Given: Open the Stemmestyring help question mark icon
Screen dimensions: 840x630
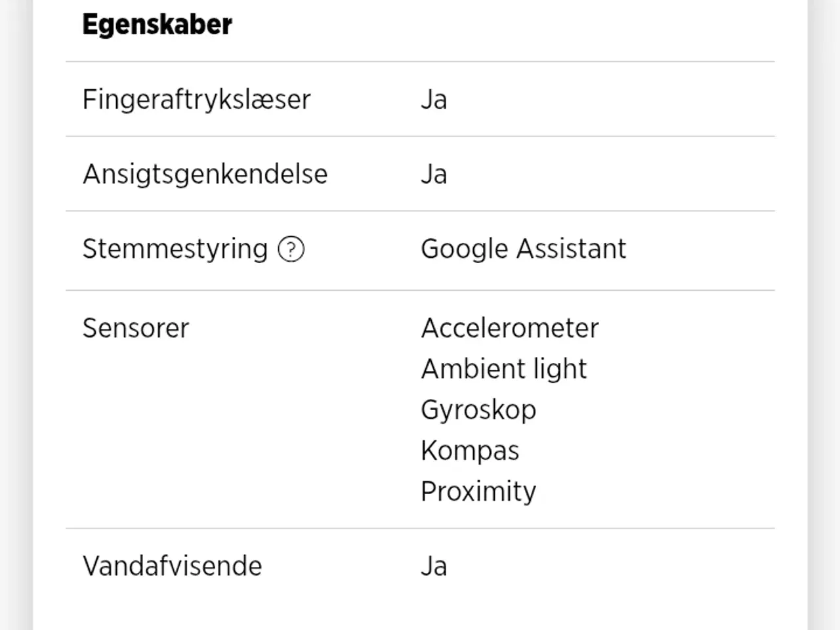Looking at the screenshot, I should [291, 249].
